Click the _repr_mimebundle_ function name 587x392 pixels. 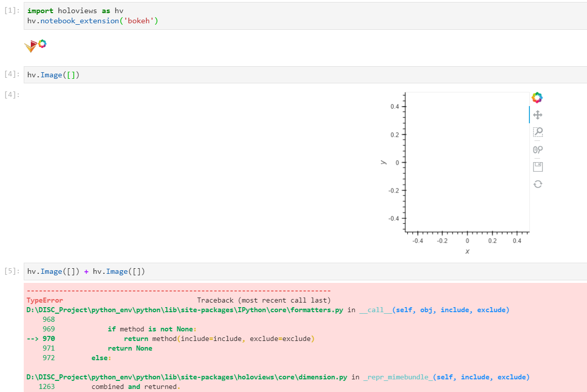(398, 377)
